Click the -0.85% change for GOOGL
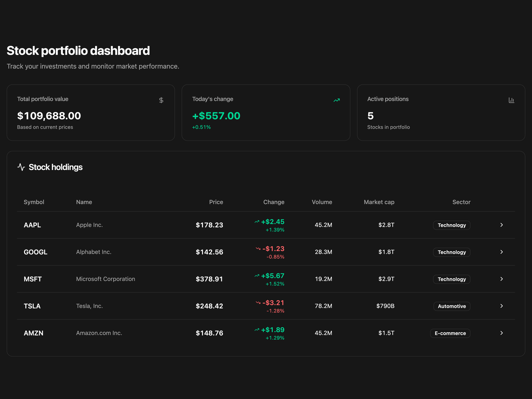 click(x=275, y=257)
